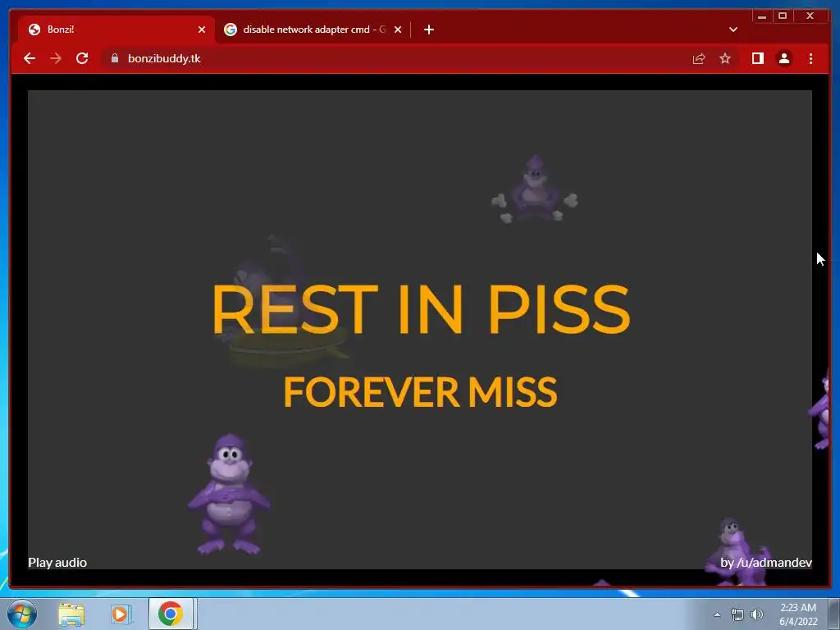Click the forward navigation arrow
Screen dimensions: 840x630
[56, 58]
